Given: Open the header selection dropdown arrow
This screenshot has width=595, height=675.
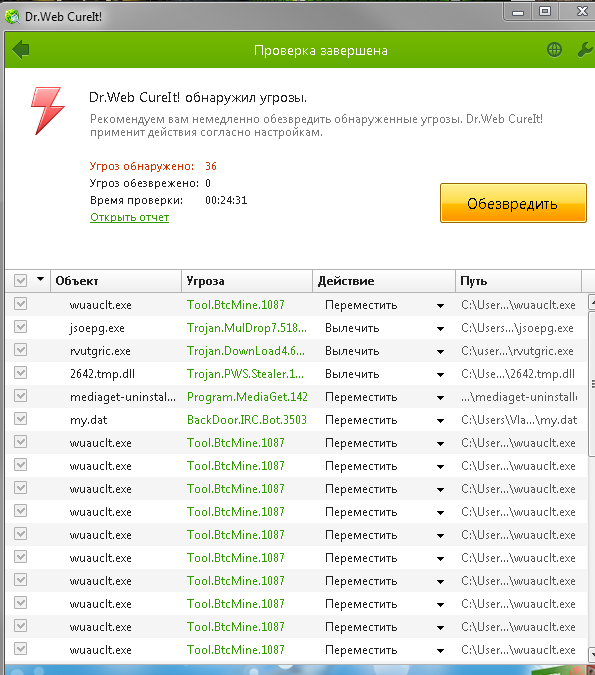Looking at the screenshot, I should (40, 279).
